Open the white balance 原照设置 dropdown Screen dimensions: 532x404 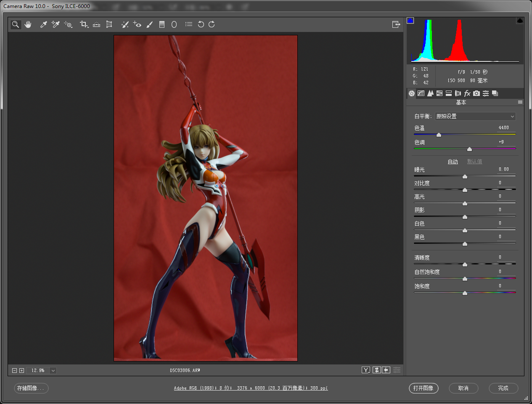tap(475, 116)
